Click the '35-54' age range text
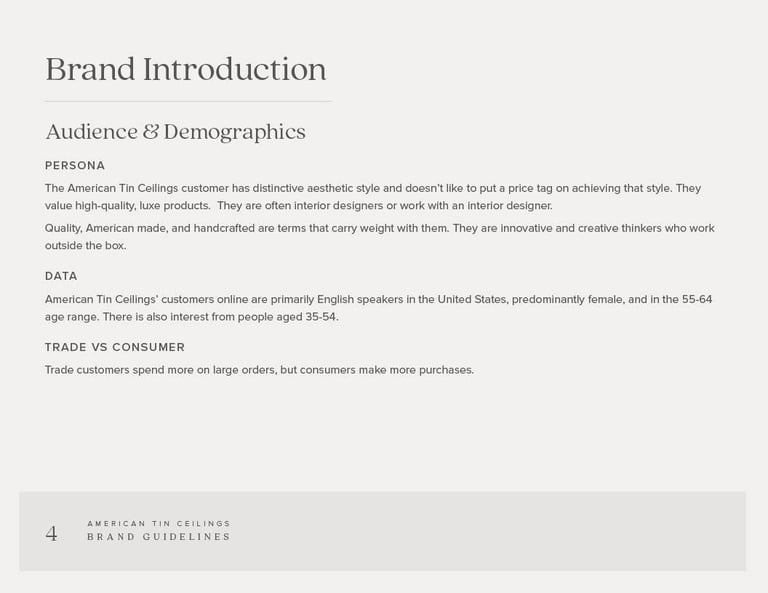This screenshot has height=593, width=768. point(321,317)
